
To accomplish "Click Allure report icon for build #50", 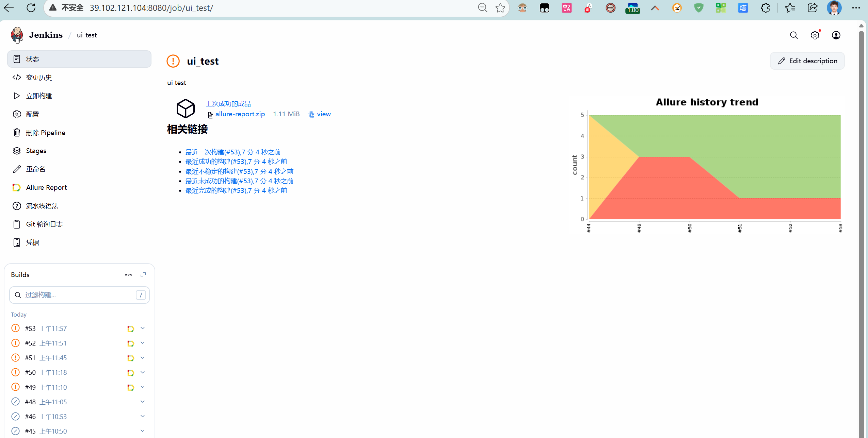I will point(130,373).
